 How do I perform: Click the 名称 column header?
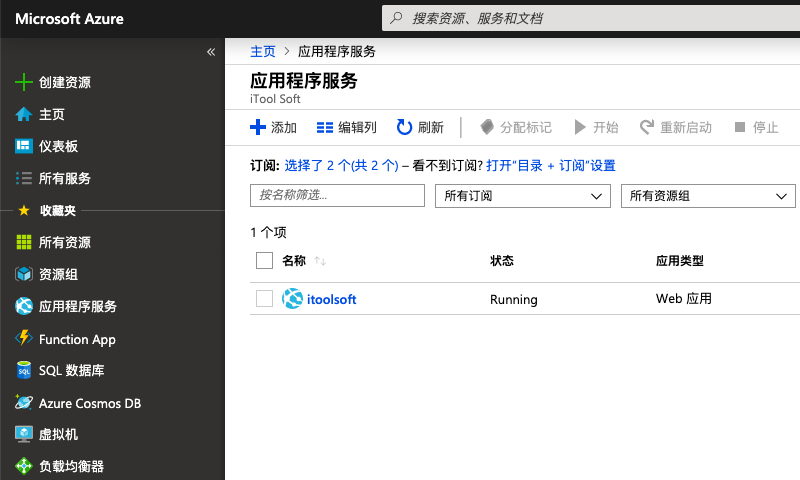point(294,261)
